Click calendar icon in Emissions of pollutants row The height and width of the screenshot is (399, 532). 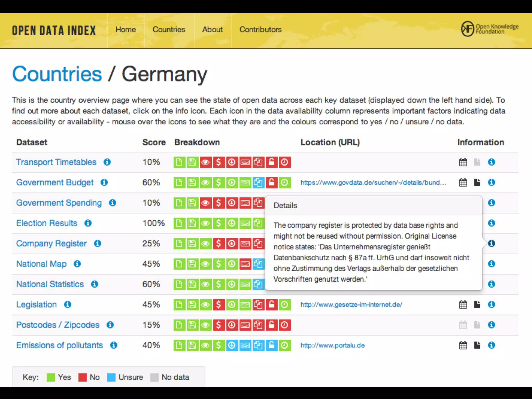click(x=463, y=345)
